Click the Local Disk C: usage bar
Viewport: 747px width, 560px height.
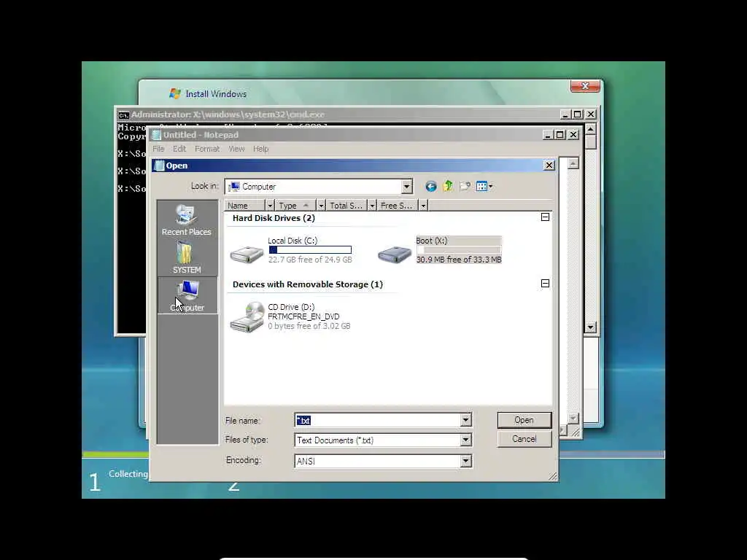(x=310, y=249)
